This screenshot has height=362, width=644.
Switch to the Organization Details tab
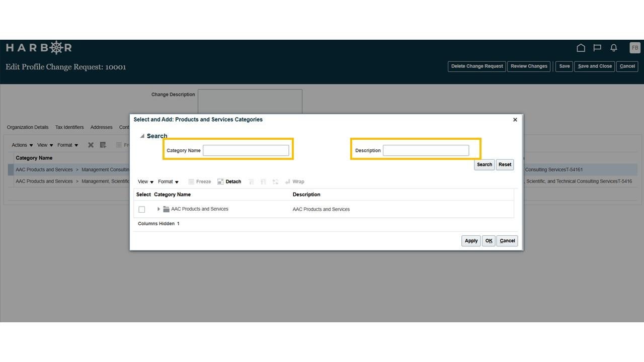click(x=28, y=127)
